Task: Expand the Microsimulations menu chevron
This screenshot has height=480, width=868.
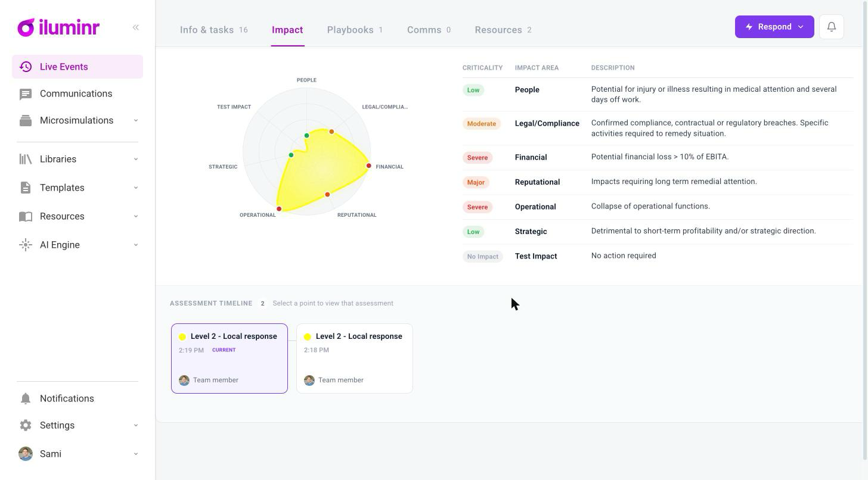Action: pyautogui.click(x=136, y=120)
